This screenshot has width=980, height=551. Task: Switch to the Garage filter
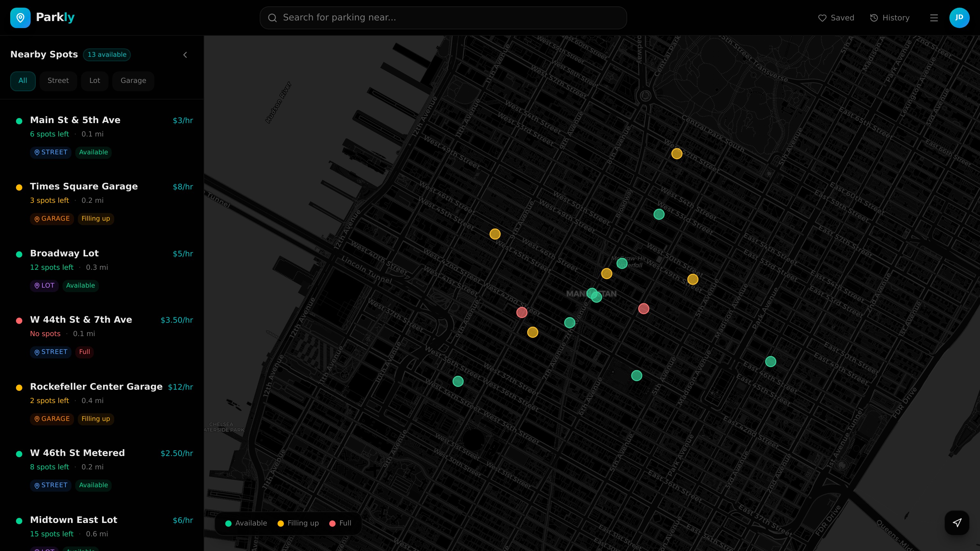point(133,81)
